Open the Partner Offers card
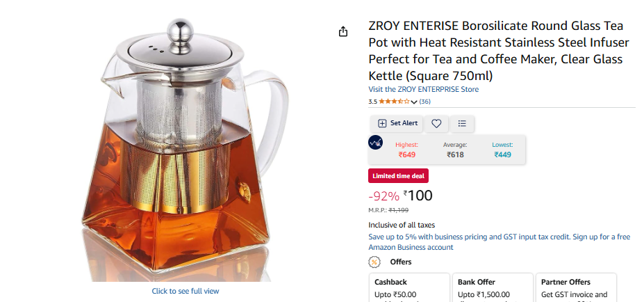Image resolution: width=644 pixels, height=302 pixels. [x=576, y=287]
